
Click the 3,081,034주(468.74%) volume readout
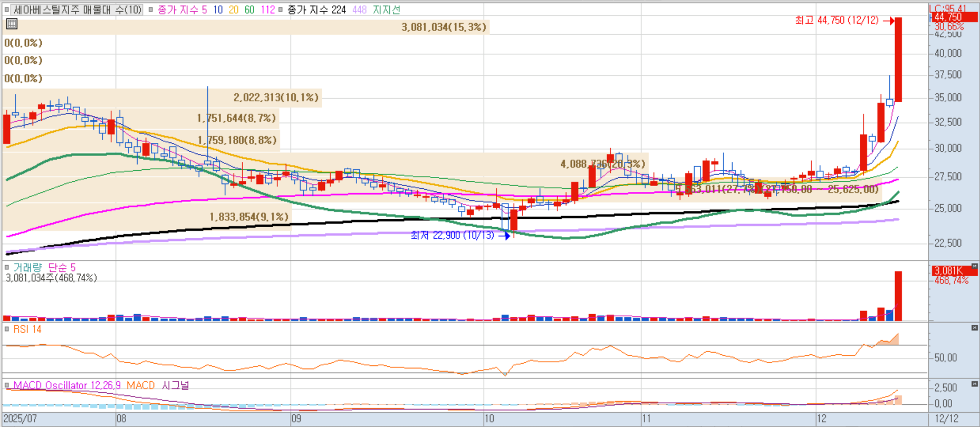(51, 278)
